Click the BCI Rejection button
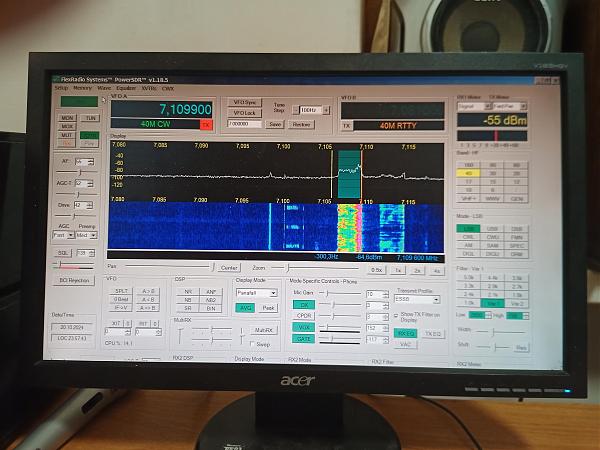This screenshot has width=600, height=450. click(76, 279)
